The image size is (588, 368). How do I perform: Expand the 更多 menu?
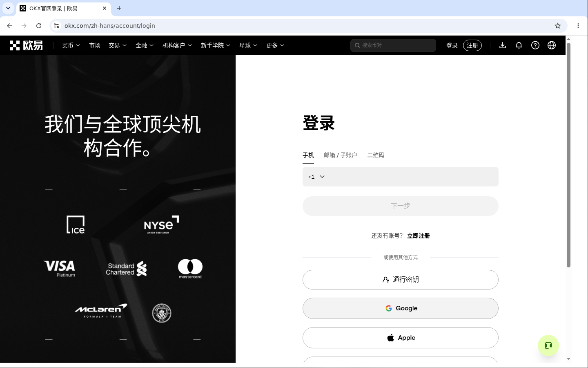coord(275,45)
